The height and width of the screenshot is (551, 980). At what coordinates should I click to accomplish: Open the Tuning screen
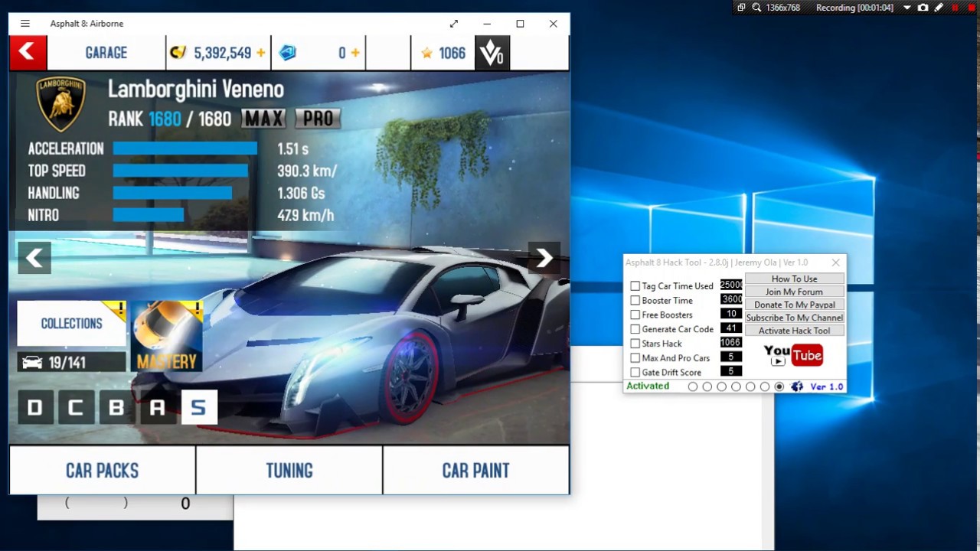[289, 471]
